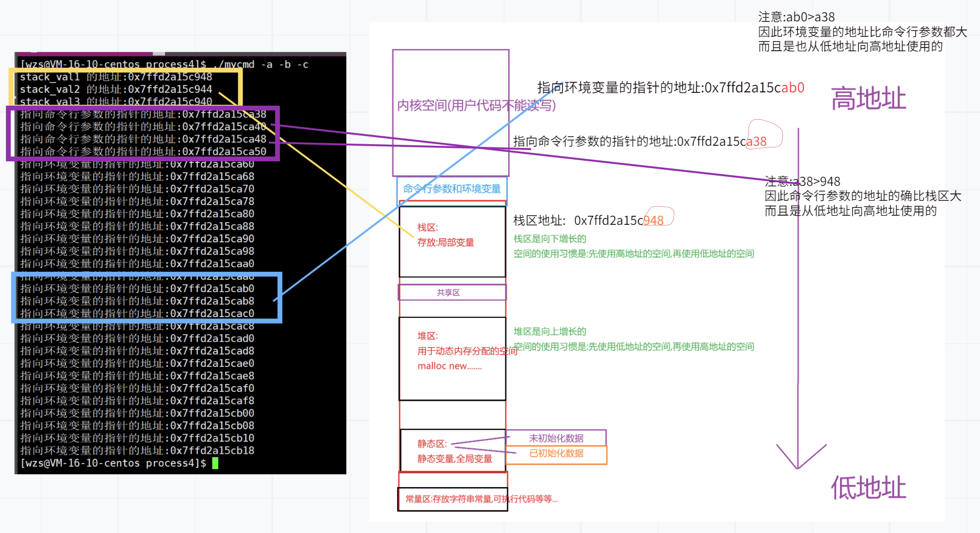
Task: Click terminal line with address 0x7ffd2a15cad0
Action: 137,339
